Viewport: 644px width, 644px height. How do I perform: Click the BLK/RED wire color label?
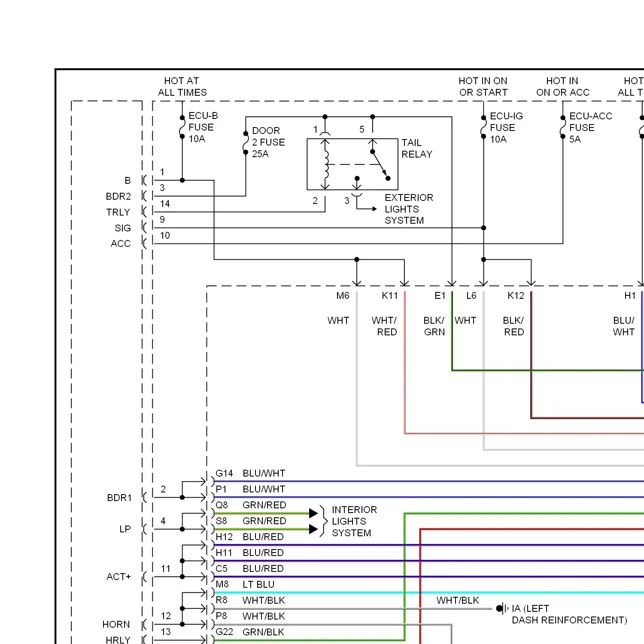point(513,326)
